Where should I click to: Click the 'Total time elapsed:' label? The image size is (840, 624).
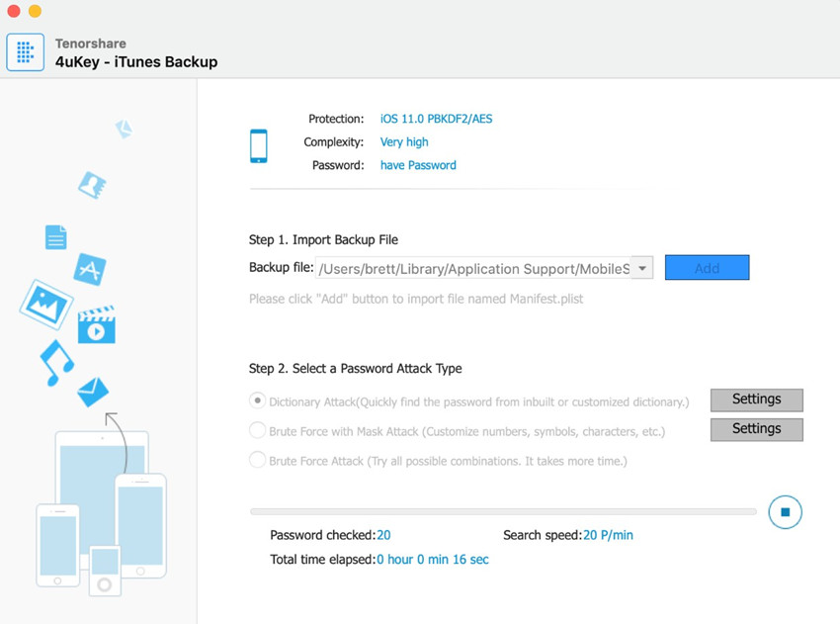pos(323,559)
